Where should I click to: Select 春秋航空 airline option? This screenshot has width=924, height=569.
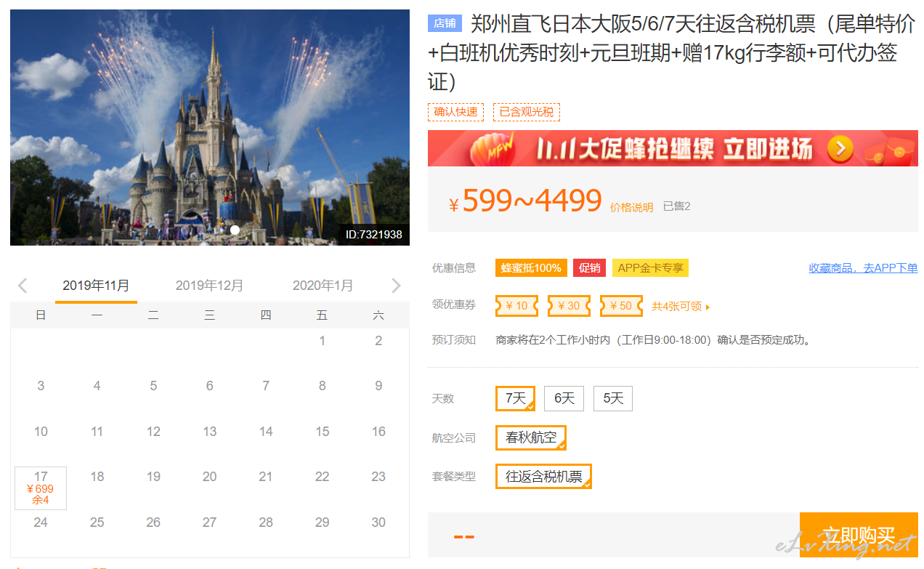click(531, 437)
